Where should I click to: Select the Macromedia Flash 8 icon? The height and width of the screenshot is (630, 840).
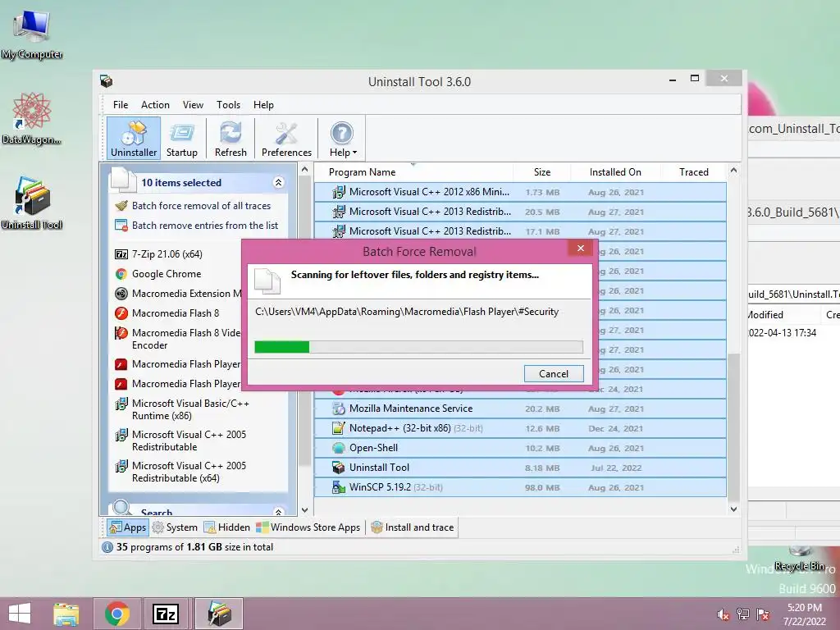click(x=121, y=313)
